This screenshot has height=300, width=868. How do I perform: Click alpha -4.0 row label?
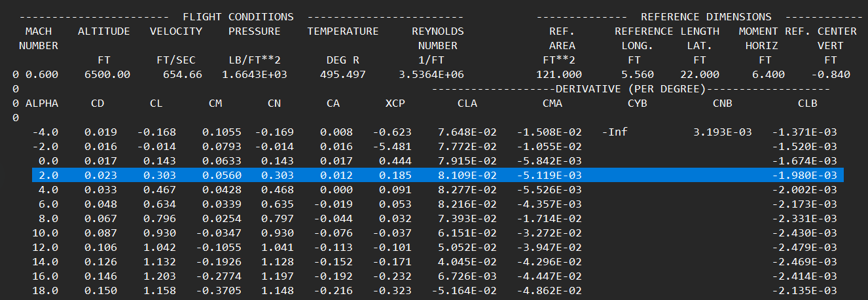(x=45, y=132)
